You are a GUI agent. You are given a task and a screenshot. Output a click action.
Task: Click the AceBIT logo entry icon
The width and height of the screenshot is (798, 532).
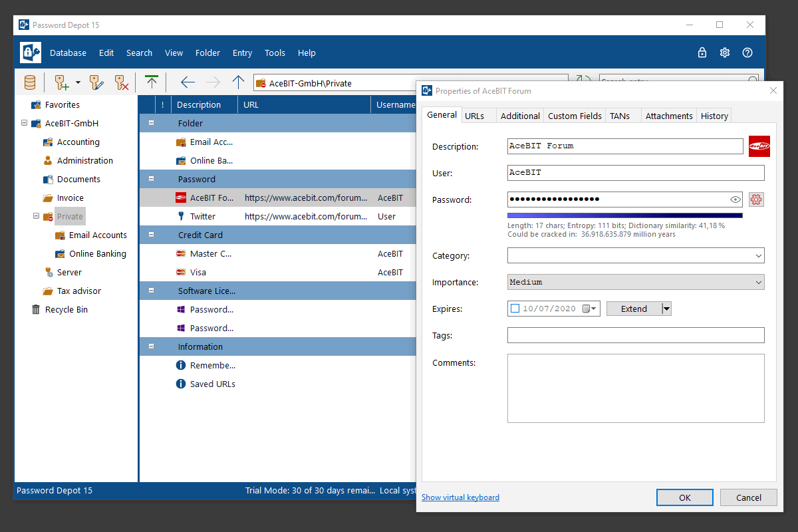759,146
